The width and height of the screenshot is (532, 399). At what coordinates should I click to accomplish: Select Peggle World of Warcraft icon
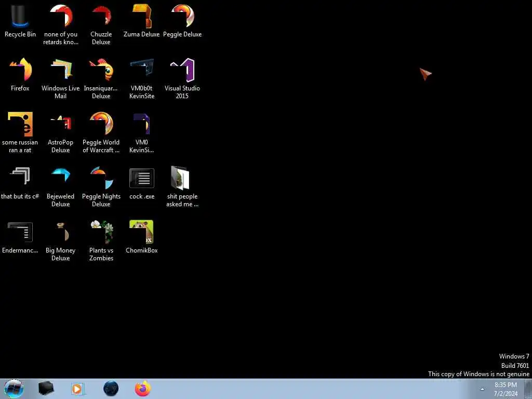coord(101,132)
